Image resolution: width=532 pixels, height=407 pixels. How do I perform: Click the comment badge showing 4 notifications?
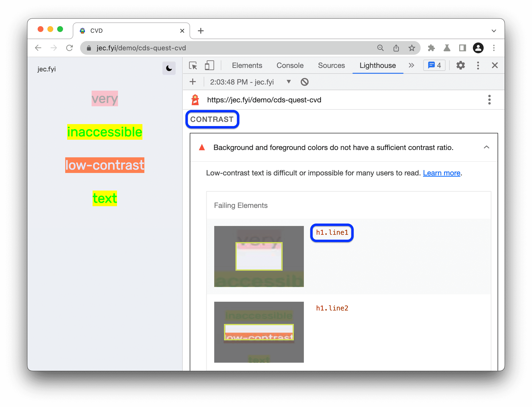coord(435,66)
